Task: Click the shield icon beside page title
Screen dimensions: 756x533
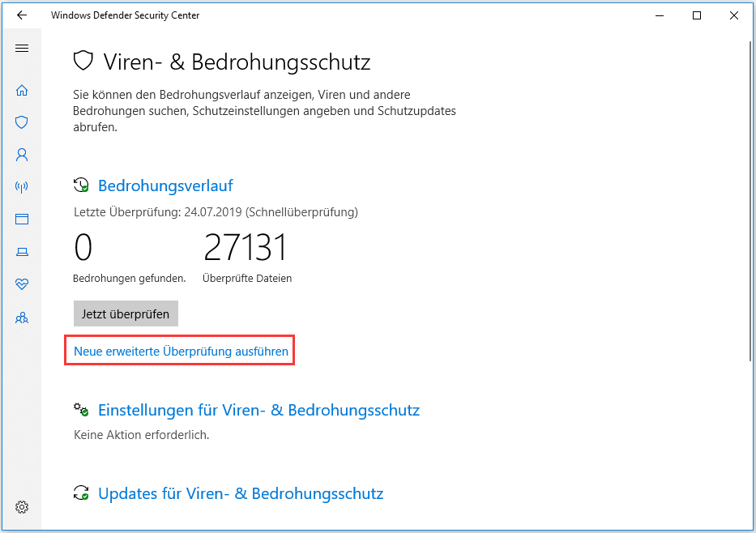Action: tap(83, 62)
